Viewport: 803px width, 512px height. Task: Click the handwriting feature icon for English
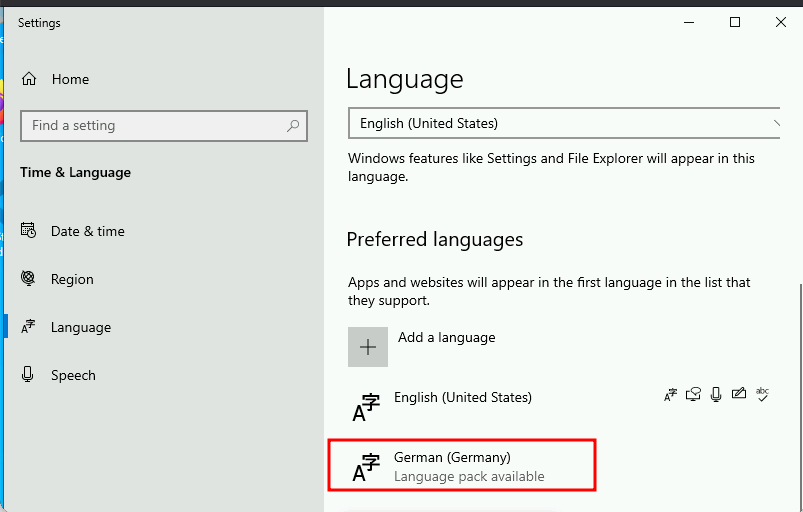(738, 393)
